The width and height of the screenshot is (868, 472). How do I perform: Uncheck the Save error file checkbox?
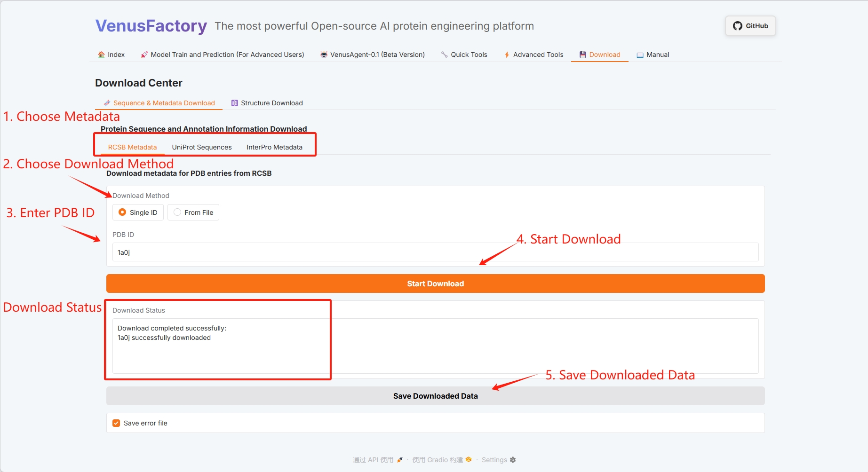point(116,423)
